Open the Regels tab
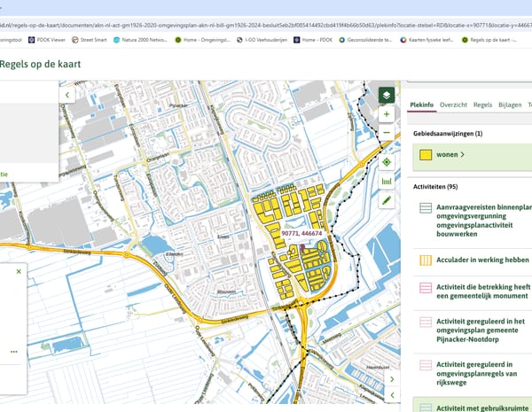This screenshot has width=532, height=412. tap(482, 105)
